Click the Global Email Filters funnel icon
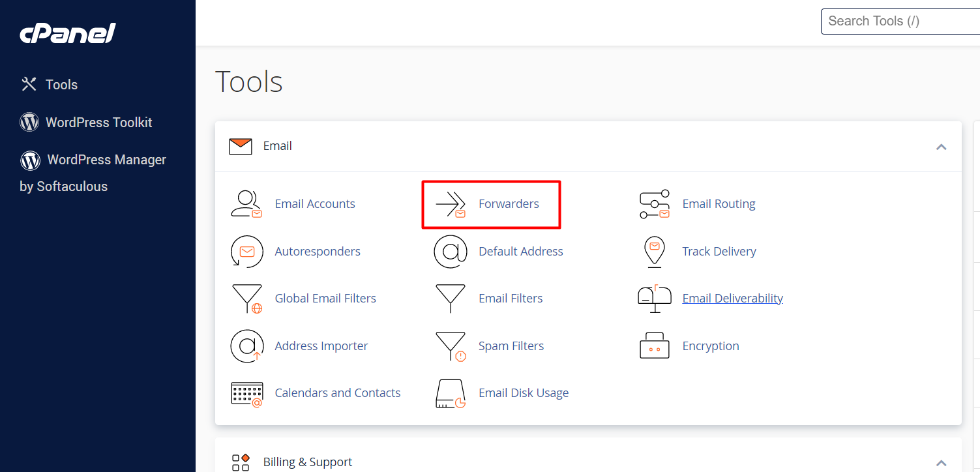This screenshot has width=980, height=472. coord(246,299)
